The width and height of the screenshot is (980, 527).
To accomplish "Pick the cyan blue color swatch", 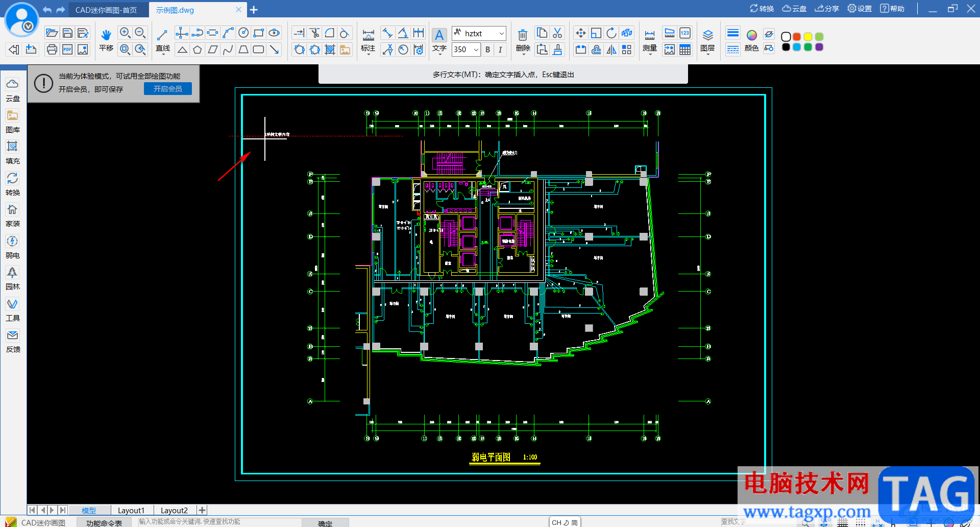I will pos(797,47).
